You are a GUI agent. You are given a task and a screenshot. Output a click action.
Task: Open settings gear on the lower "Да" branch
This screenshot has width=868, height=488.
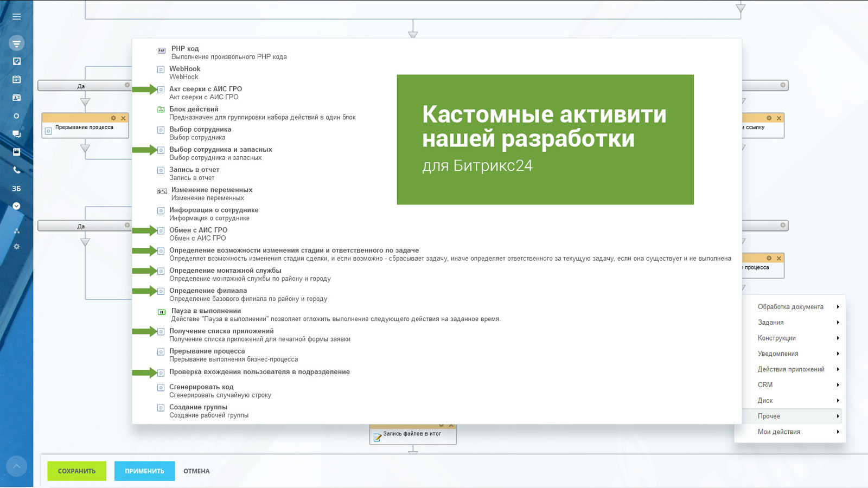(x=127, y=225)
